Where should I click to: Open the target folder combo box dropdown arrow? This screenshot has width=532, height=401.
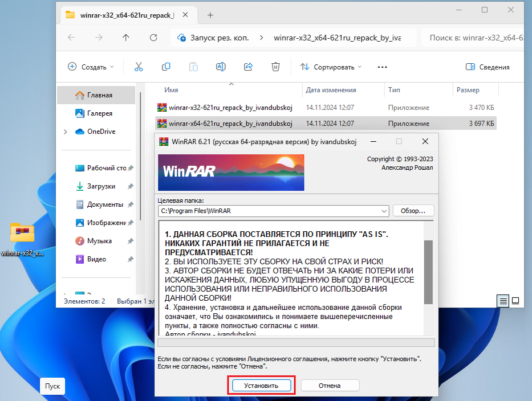pos(384,211)
